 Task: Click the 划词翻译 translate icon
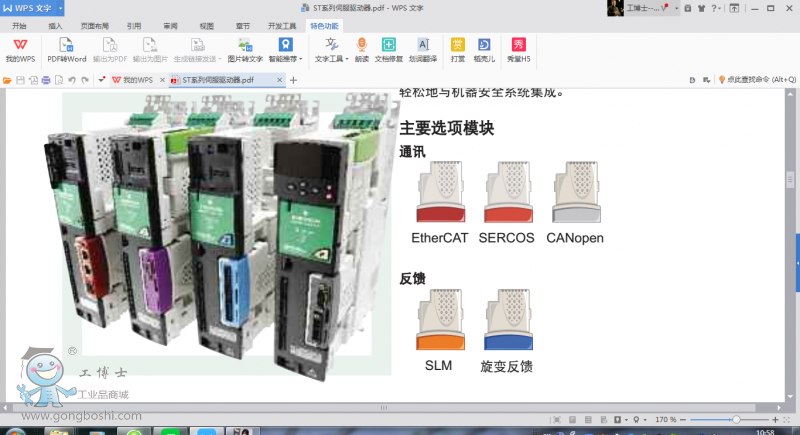pos(423,49)
